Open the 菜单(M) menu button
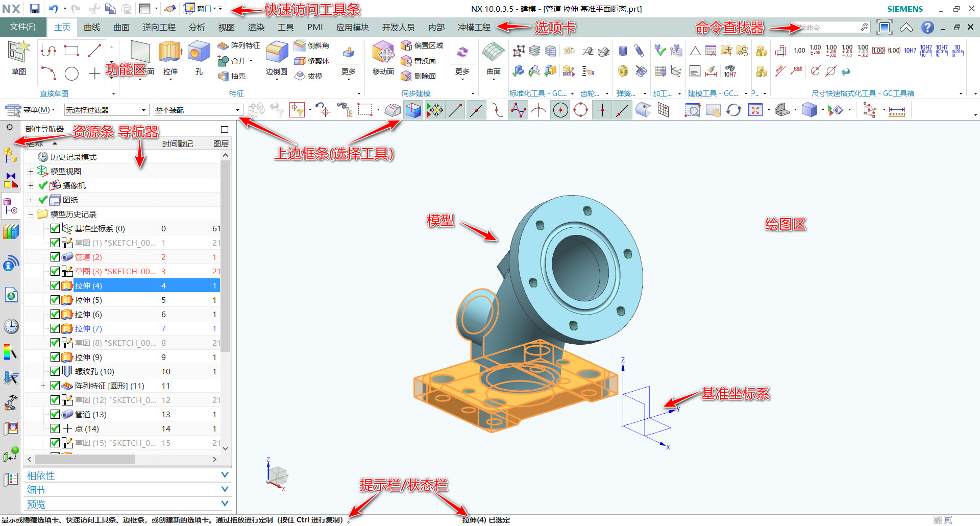This screenshot has height=526, width=980. (30, 110)
